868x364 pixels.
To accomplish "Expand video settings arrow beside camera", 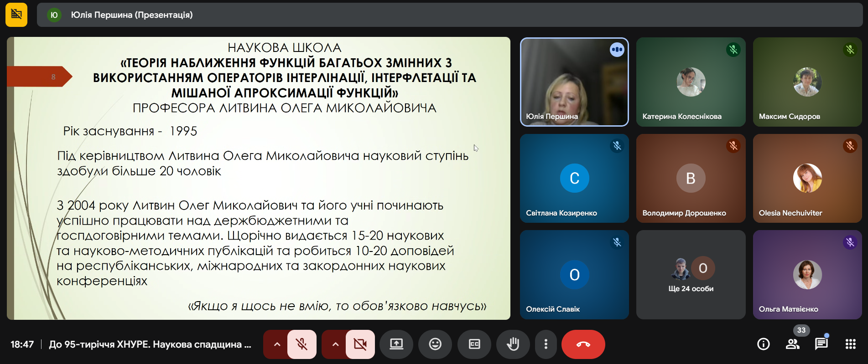I will tap(335, 344).
